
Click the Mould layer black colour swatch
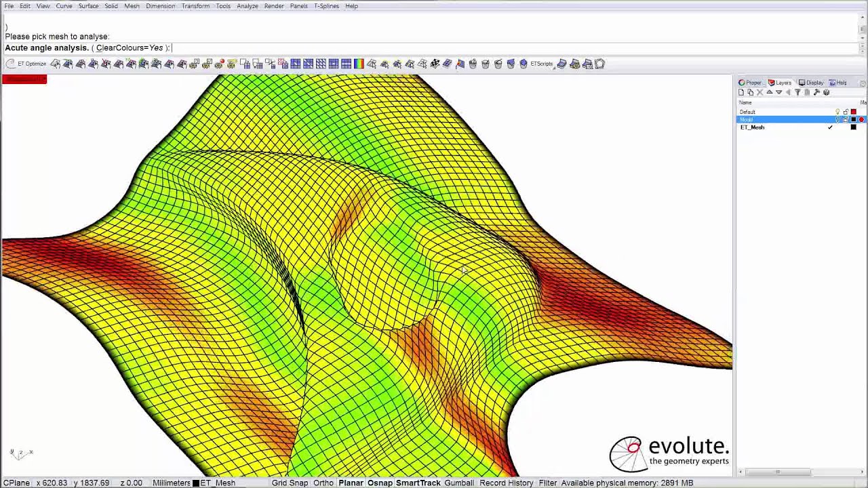tap(854, 119)
